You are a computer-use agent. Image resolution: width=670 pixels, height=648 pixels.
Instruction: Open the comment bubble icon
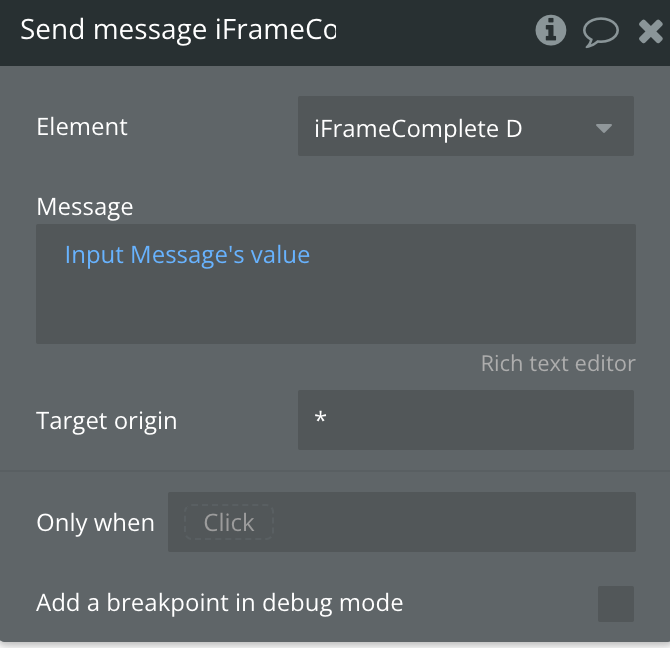coord(600,32)
